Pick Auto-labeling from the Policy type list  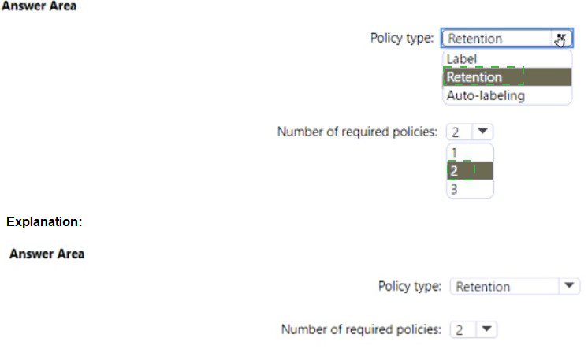(x=486, y=95)
